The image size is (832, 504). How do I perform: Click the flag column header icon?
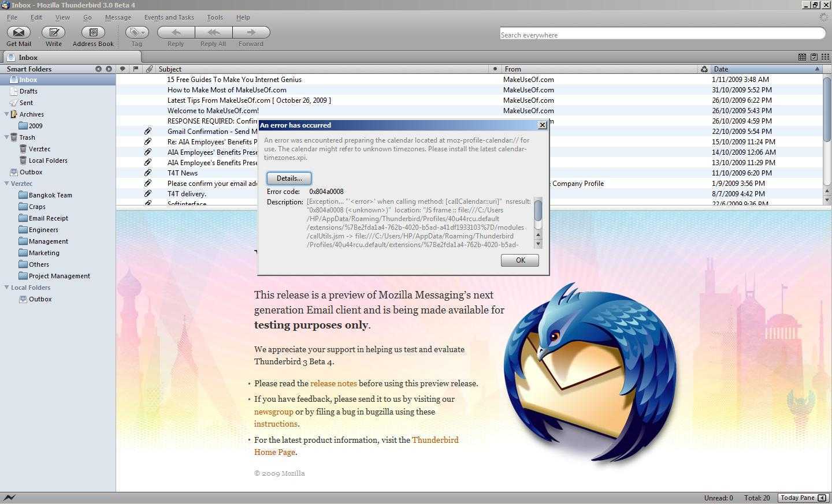pos(136,69)
